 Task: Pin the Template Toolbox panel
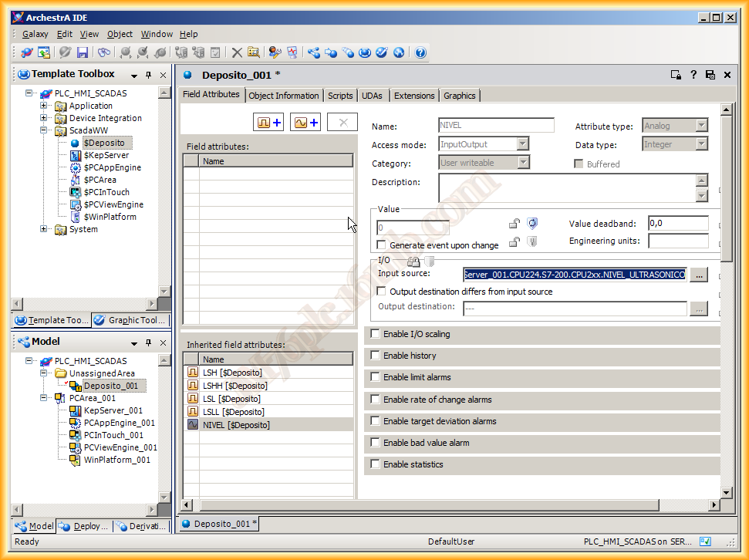[x=149, y=76]
